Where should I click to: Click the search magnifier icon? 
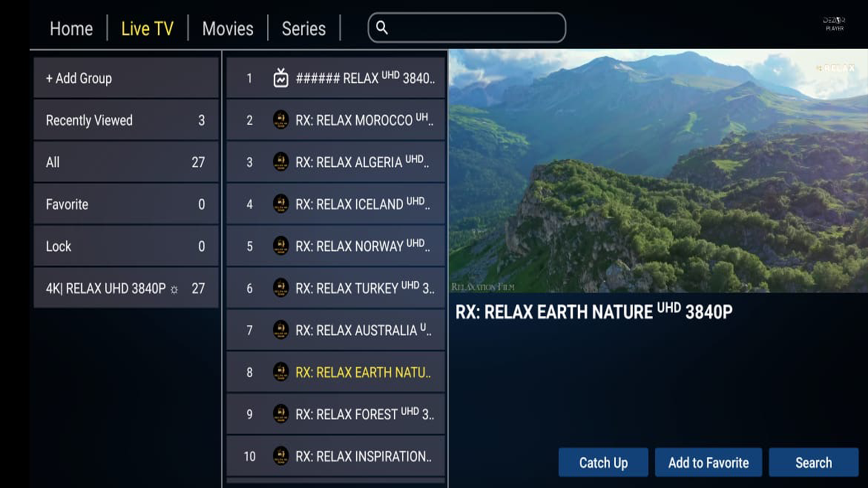[382, 28]
